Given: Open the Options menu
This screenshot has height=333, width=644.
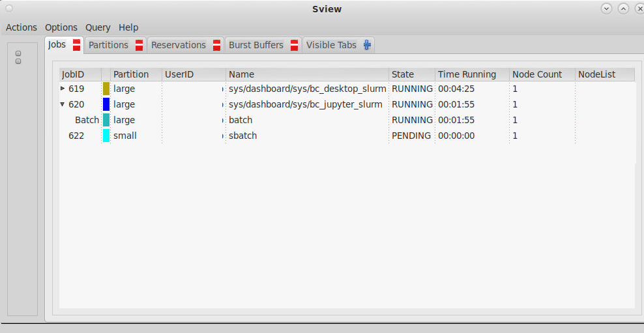Looking at the screenshot, I should tap(61, 27).
